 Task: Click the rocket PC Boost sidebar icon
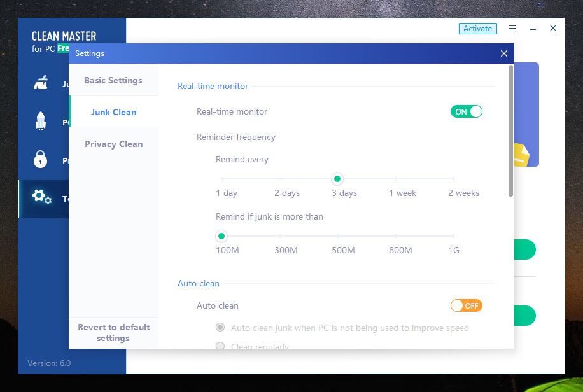41,122
